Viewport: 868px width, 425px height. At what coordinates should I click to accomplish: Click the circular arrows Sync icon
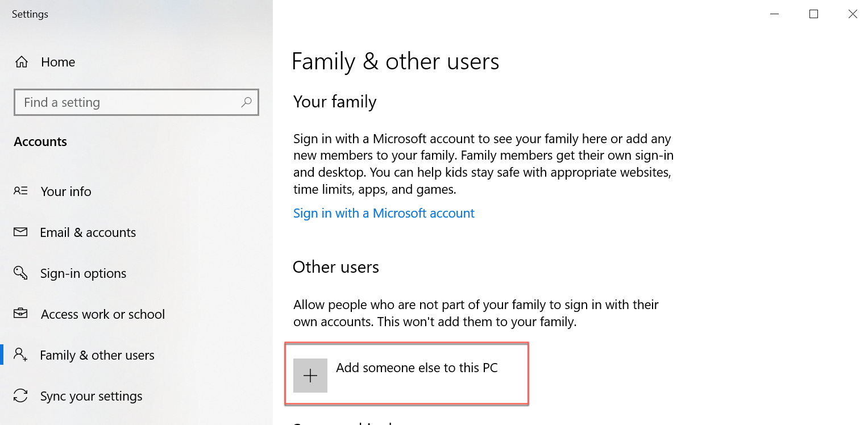(x=20, y=396)
